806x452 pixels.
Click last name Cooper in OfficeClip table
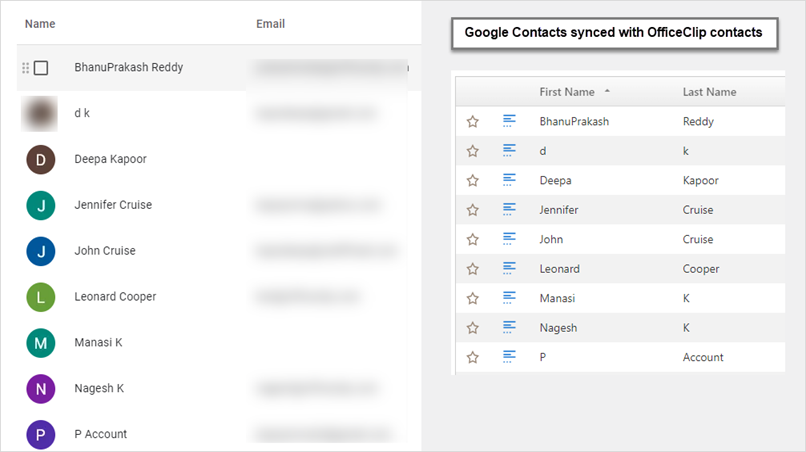click(x=701, y=269)
